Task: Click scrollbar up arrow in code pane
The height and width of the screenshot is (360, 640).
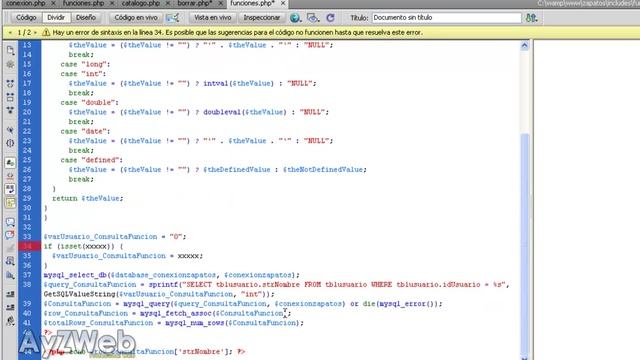Action: pyautogui.click(x=524, y=46)
